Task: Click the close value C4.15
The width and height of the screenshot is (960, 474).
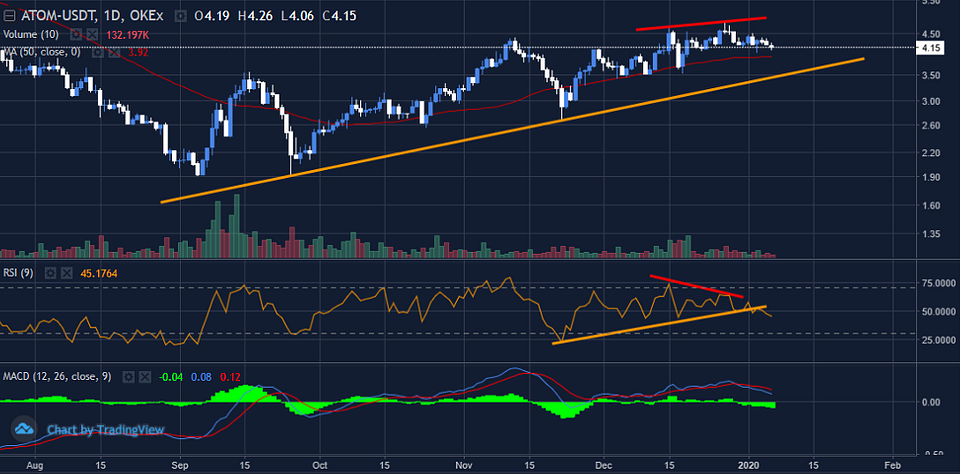Action: click(x=341, y=16)
